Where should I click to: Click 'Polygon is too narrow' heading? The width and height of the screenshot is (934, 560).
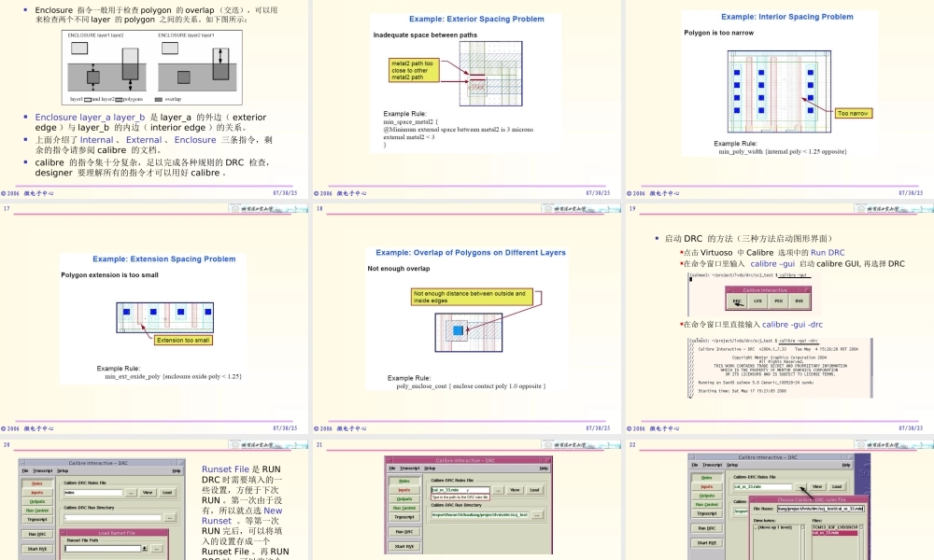pos(718,33)
